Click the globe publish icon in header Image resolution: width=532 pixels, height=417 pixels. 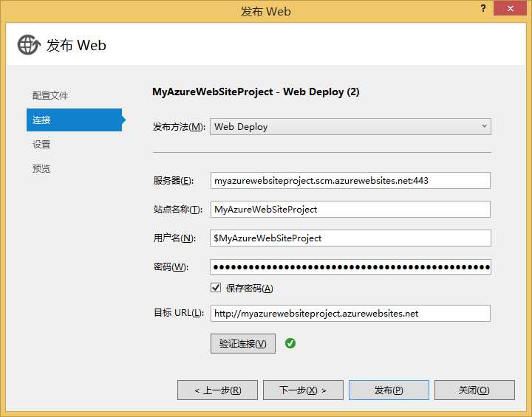pos(29,45)
